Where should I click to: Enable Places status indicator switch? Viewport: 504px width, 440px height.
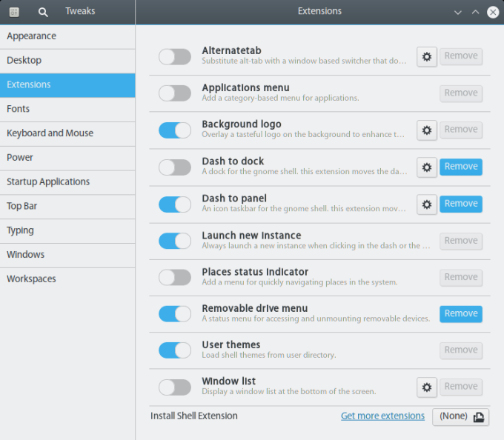tap(175, 278)
